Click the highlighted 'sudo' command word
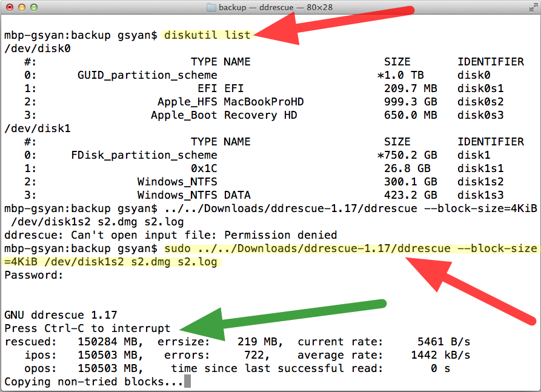This screenshot has height=392, width=541. click(x=178, y=248)
